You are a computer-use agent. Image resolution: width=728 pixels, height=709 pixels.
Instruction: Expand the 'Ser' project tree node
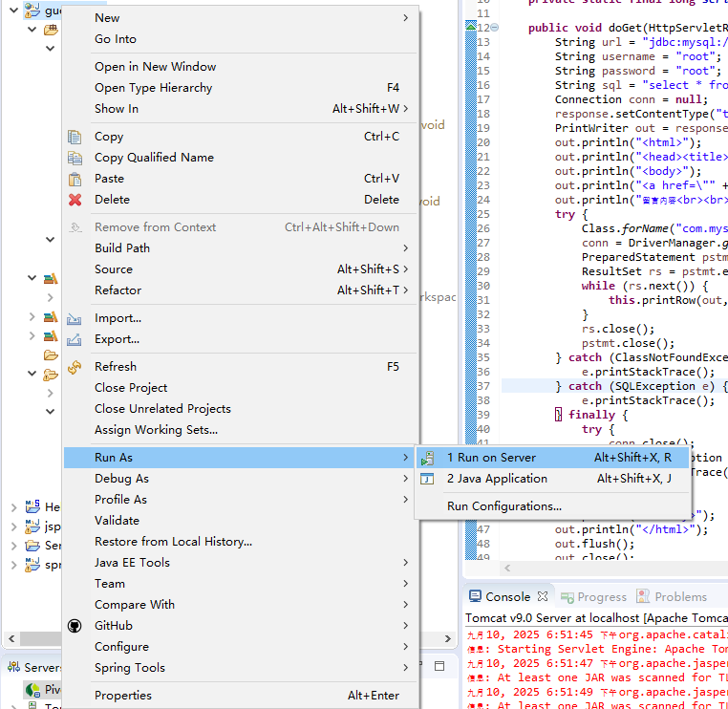[14, 546]
